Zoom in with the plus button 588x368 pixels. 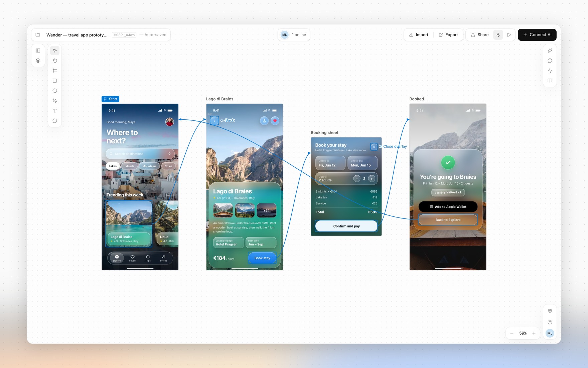[534, 333]
